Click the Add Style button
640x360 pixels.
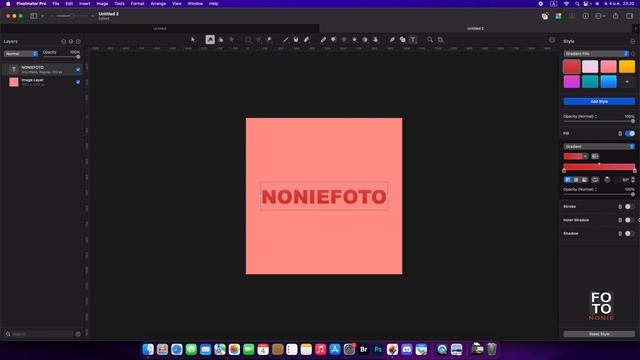point(599,101)
